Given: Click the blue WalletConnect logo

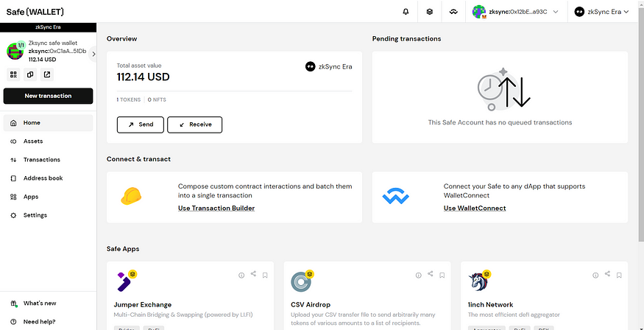Looking at the screenshot, I should (395, 196).
